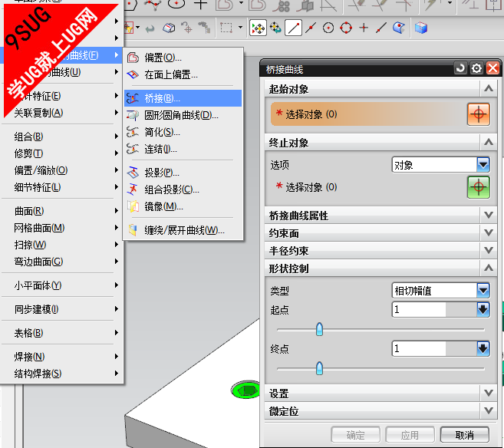The image size is (504, 448).
Task: Collapse the 终止对象 section
Action: (489, 142)
